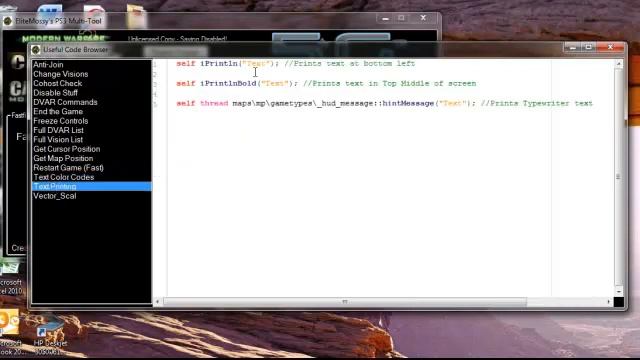Select DVAR Commands in the list
640x360 pixels.
(x=65, y=102)
